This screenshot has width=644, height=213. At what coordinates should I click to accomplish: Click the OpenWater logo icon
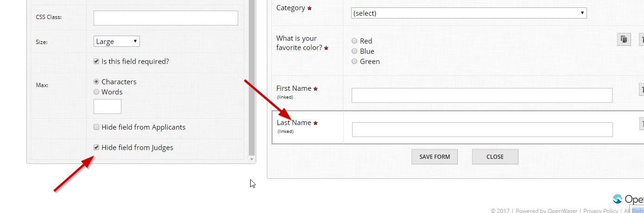[618, 199]
